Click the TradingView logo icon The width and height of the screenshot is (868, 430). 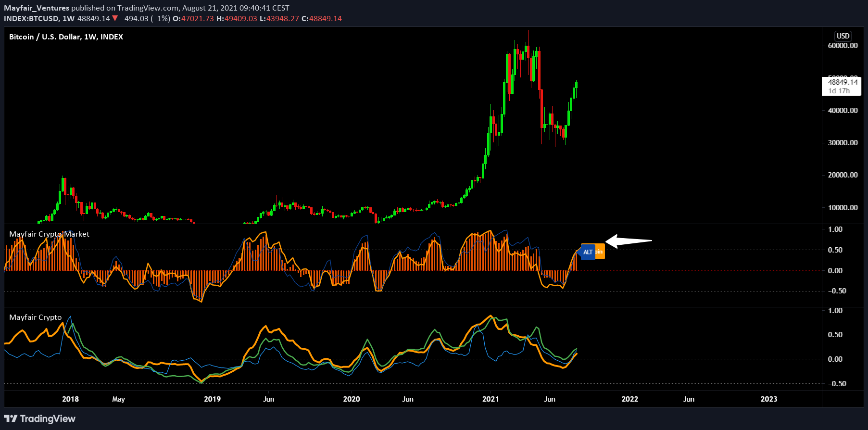point(11,418)
